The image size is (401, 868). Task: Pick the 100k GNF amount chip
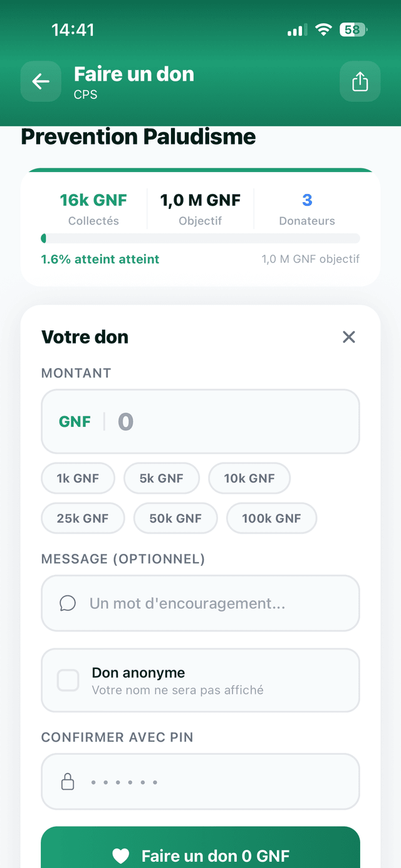pos(271,518)
